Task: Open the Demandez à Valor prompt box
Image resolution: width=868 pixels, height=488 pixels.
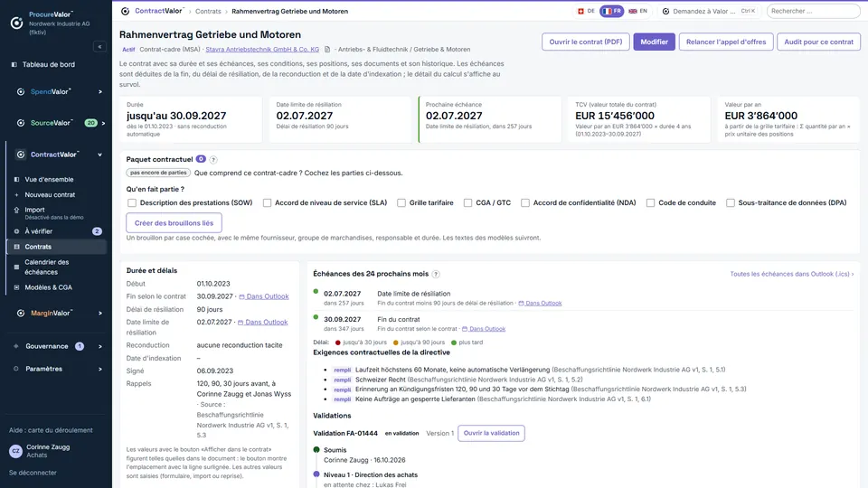Action: click(x=709, y=11)
